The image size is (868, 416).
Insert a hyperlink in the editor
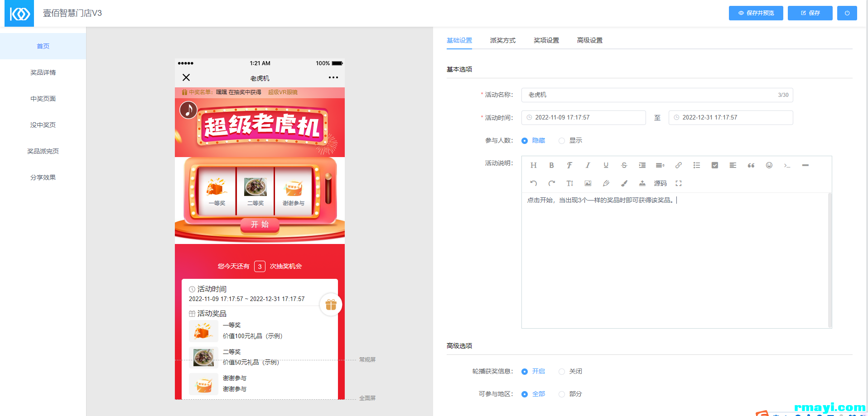[x=678, y=165]
